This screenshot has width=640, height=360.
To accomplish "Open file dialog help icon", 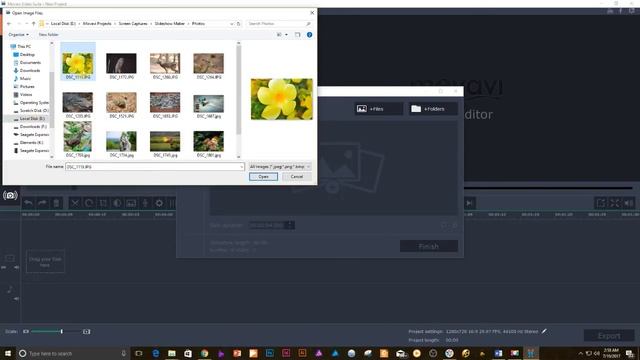I will pos(309,35).
